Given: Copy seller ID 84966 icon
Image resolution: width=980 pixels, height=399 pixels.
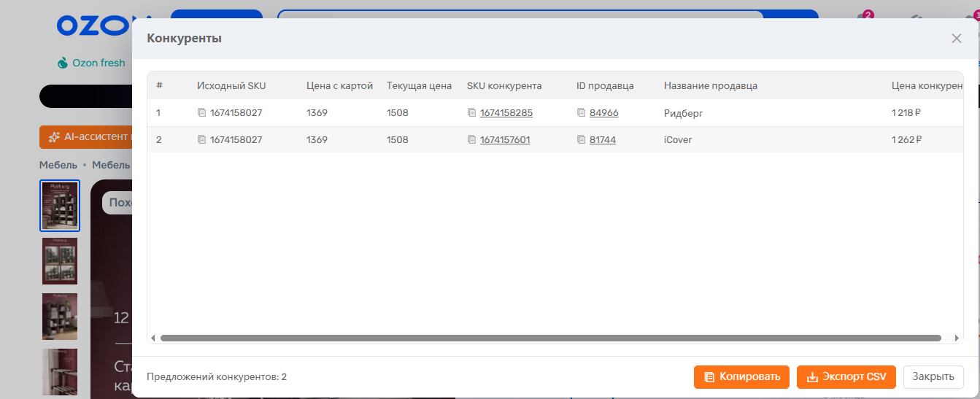Looking at the screenshot, I should point(581,113).
